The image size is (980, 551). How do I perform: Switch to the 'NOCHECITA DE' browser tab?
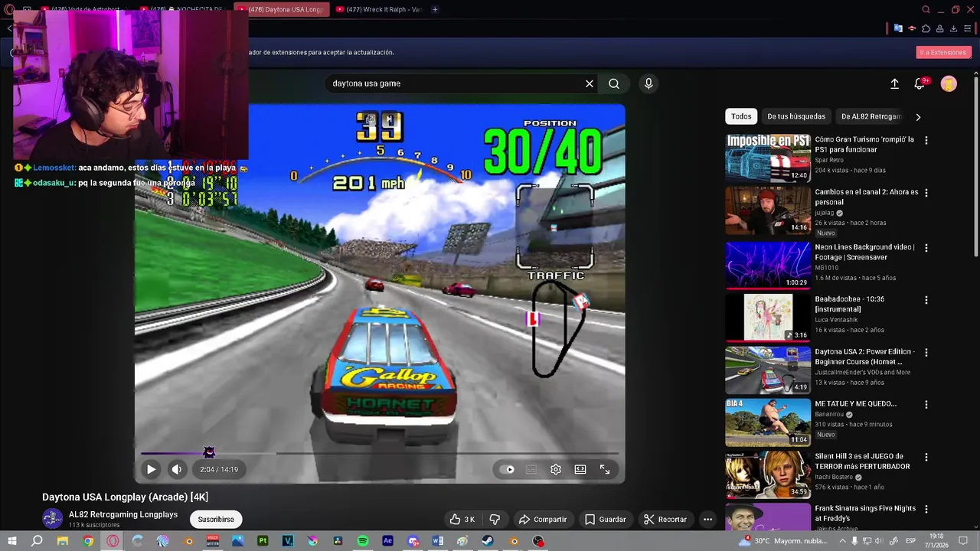pyautogui.click(x=182, y=9)
